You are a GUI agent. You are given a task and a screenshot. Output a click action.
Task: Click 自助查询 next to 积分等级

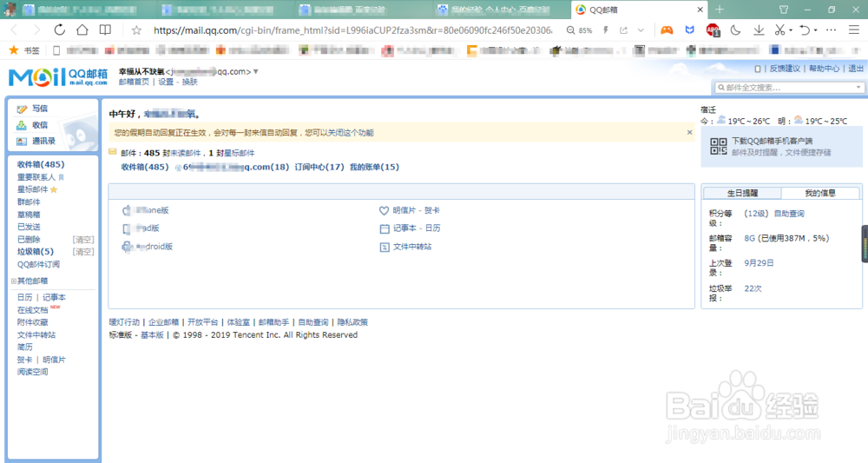point(789,213)
